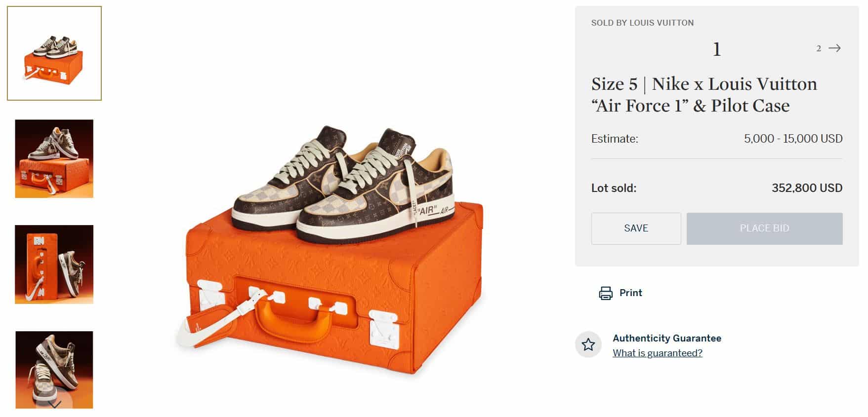The width and height of the screenshot is (868, 417).
Task: Click the printer icon
Action: (605, 293)
